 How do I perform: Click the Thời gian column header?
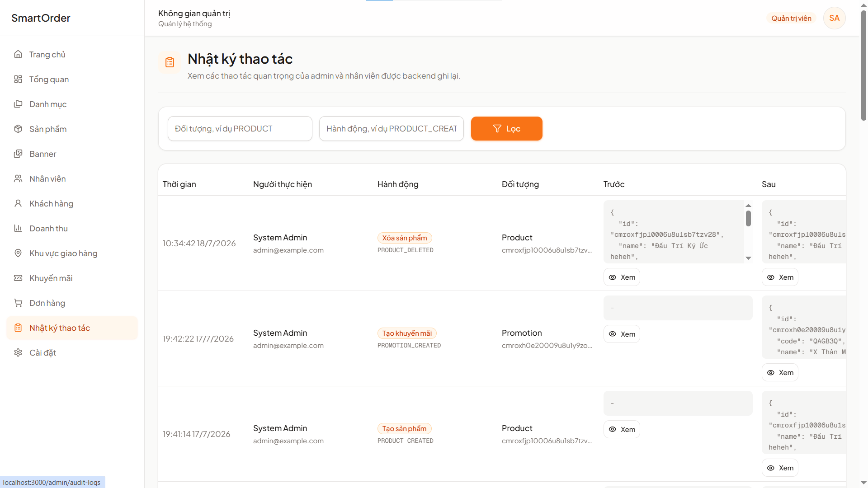(179, 184)
